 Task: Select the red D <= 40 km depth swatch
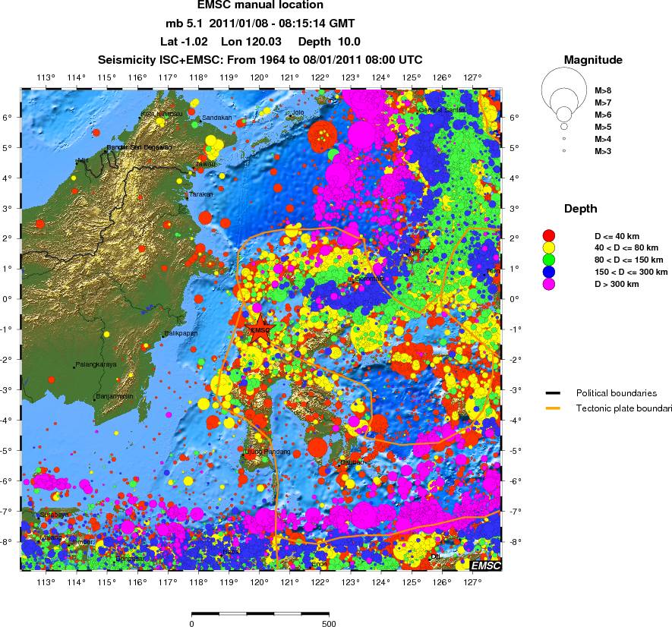(549, 236)
